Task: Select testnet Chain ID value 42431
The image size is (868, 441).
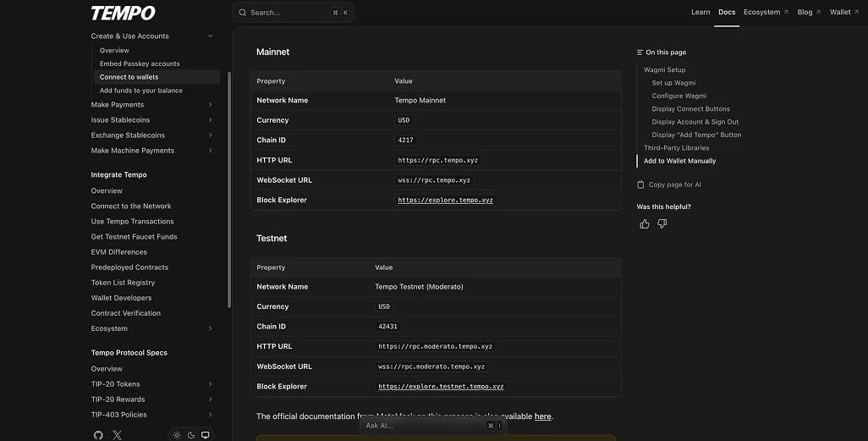Action: 387,327
